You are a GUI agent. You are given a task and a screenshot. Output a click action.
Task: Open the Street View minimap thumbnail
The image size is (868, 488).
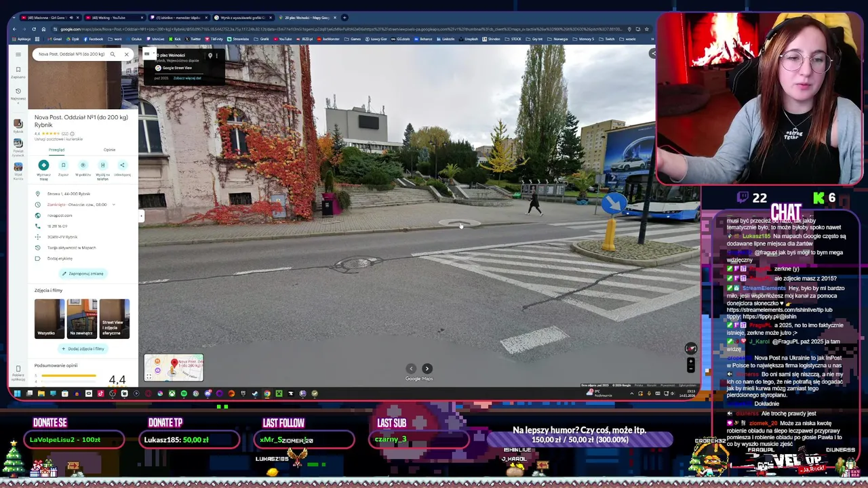[x=174, y=368]
